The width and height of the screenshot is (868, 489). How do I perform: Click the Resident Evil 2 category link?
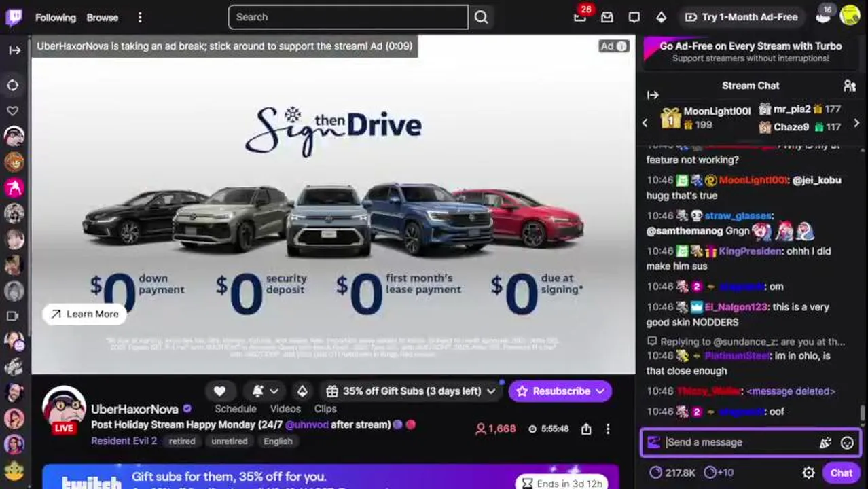point(124,441)
